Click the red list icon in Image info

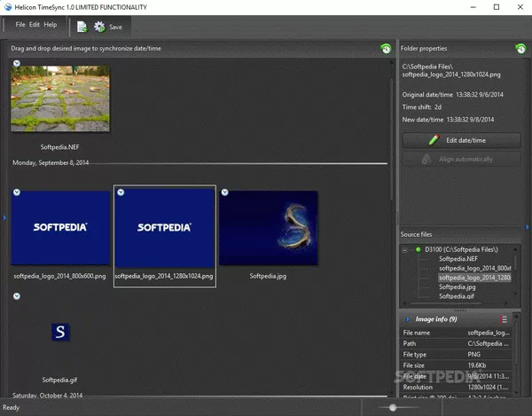click(504, 318)
